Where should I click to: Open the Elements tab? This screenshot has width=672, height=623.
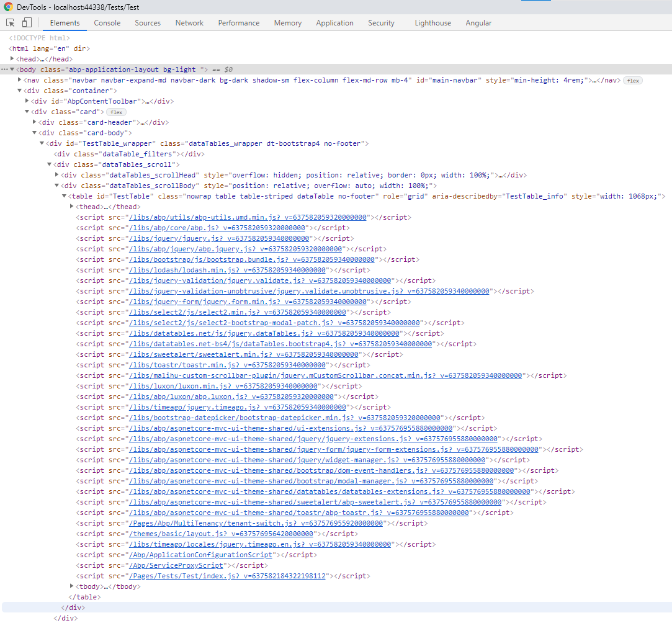(65, 23)
